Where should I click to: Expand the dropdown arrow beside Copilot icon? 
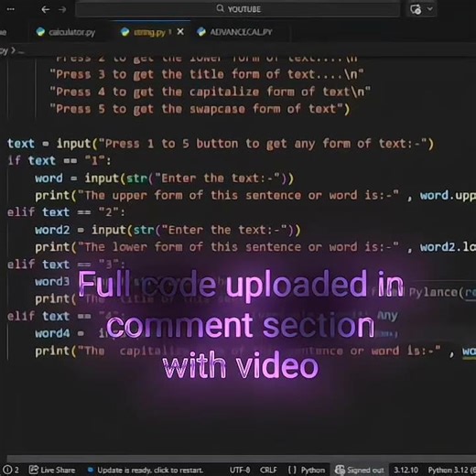pos(430,9)
